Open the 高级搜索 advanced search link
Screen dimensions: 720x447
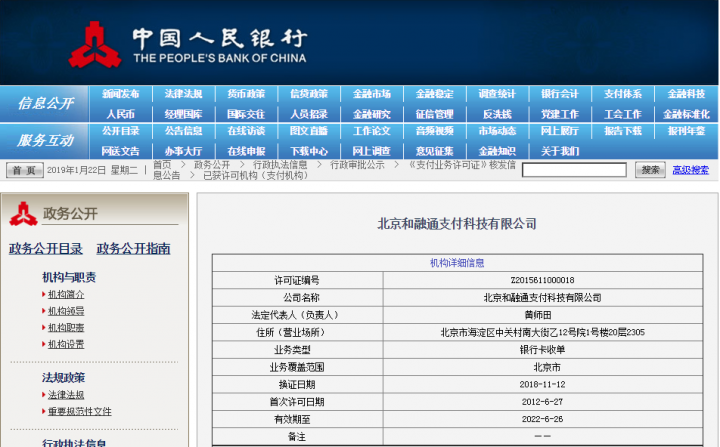tap(691, 170)
